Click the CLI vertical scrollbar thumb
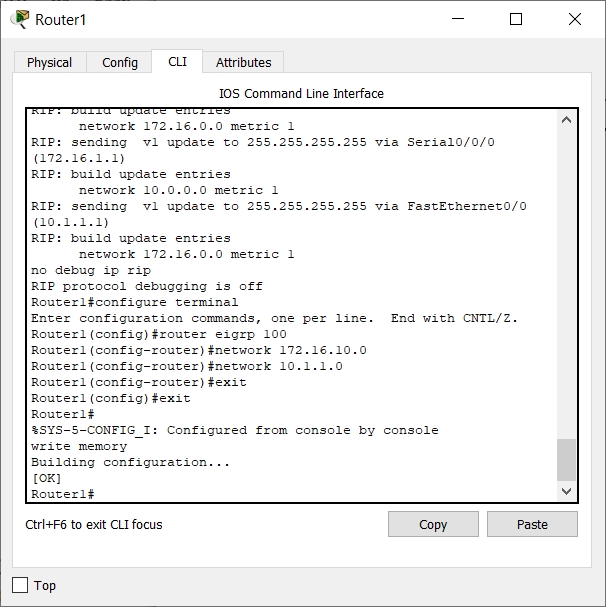 click(x=567, y=460)
